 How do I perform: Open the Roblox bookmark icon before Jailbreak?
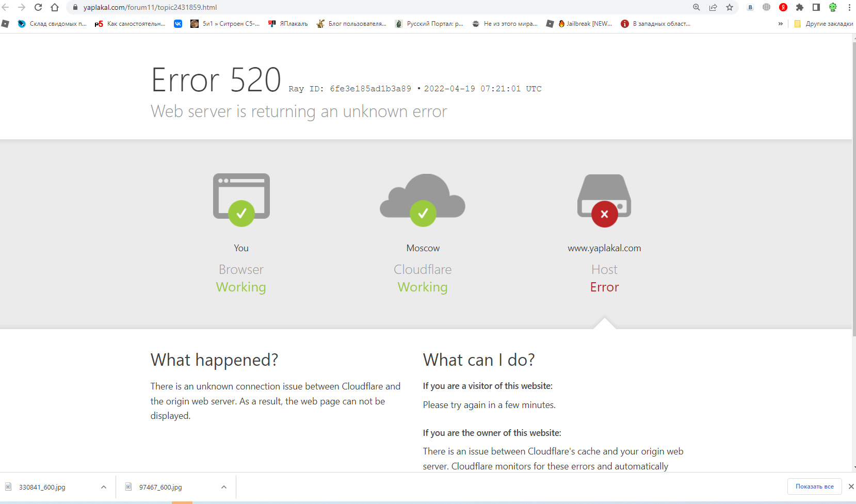tap(550, 24)
